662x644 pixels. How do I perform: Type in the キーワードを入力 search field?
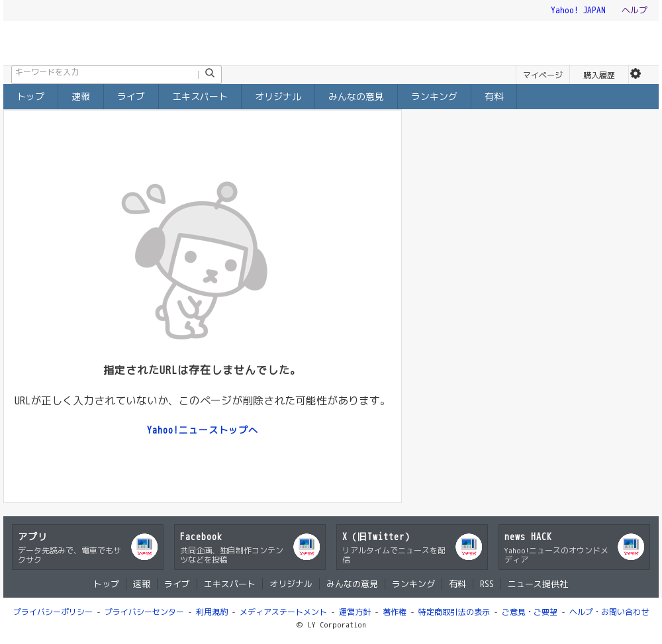[105, 74]
